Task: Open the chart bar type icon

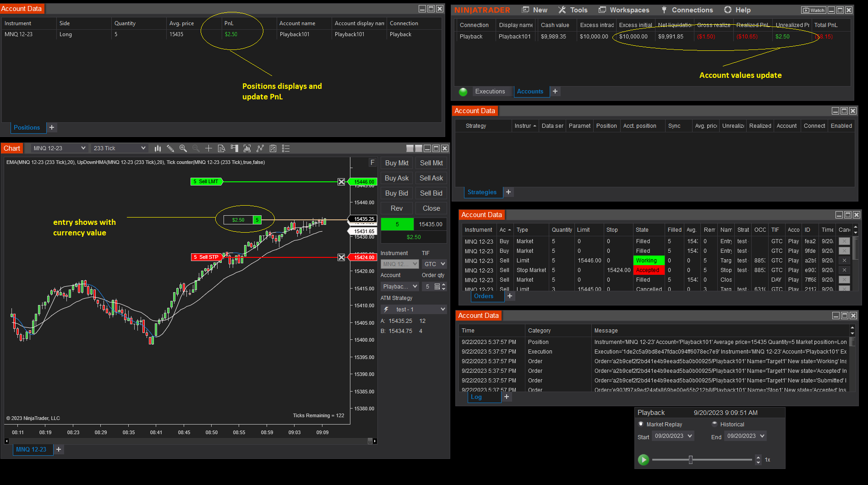Action: click(x=158, y=148)
